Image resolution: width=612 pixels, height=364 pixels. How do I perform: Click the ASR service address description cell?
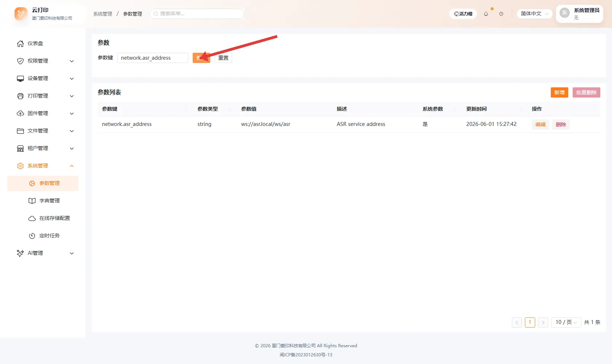361,124
